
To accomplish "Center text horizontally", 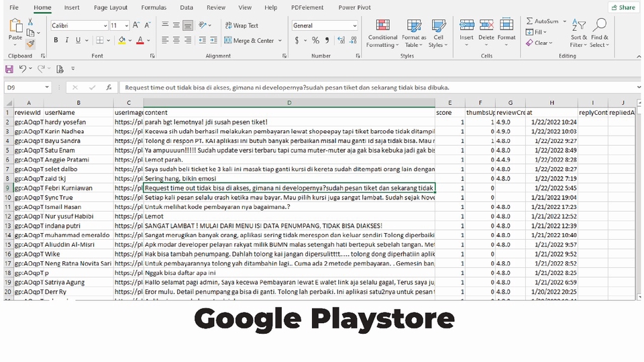I will (x=176, y=40).
